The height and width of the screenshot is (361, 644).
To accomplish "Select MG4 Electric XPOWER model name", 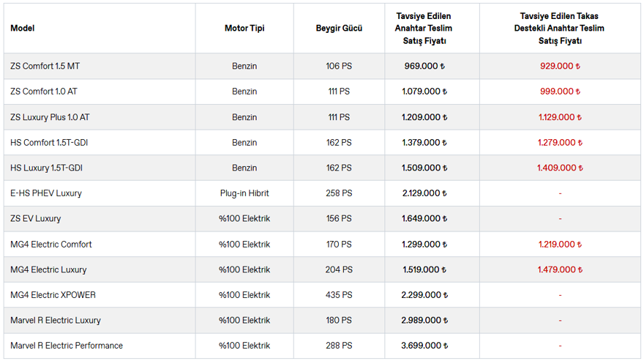I will [x=53, y=295].
